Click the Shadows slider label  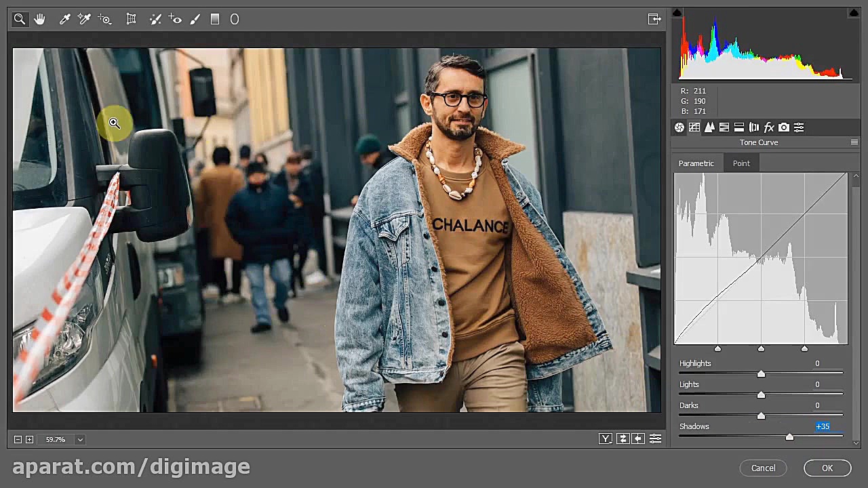coord(694,426)
